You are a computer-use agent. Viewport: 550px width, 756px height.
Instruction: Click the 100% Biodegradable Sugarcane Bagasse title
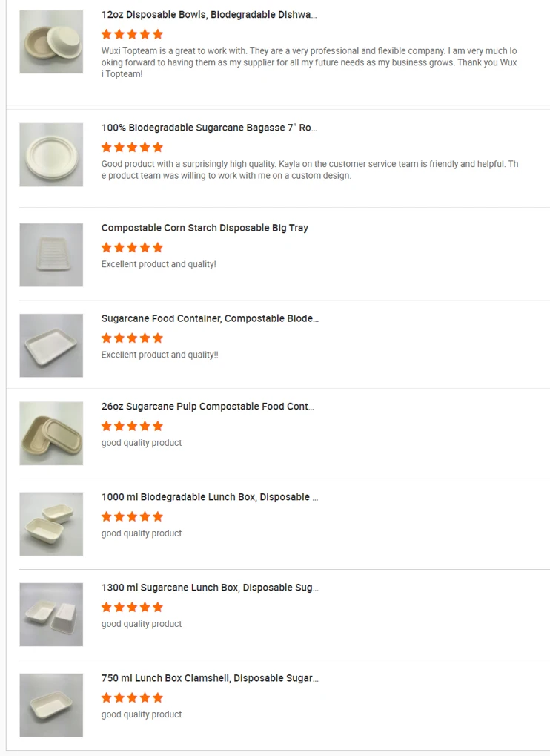pyautogui.click(x=209, y=128)
